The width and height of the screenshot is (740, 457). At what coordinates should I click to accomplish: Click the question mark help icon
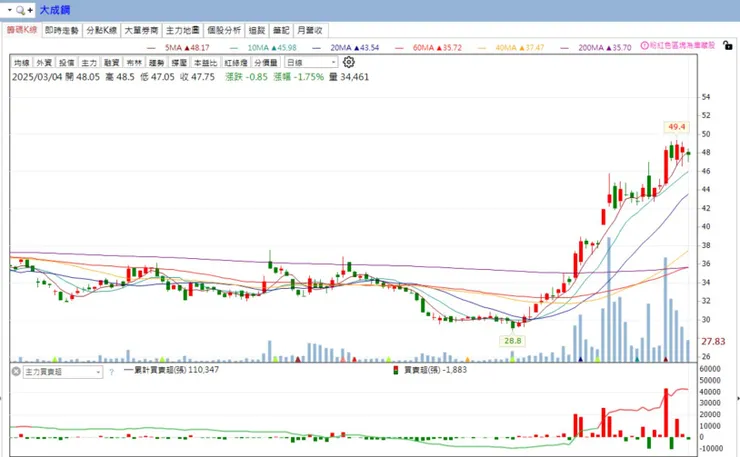(111, 372)
